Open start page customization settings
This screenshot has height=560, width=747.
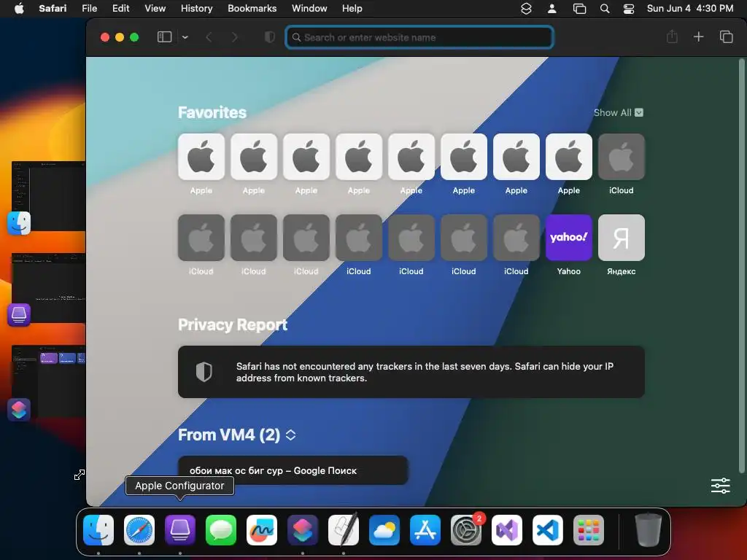click(720, 486)
